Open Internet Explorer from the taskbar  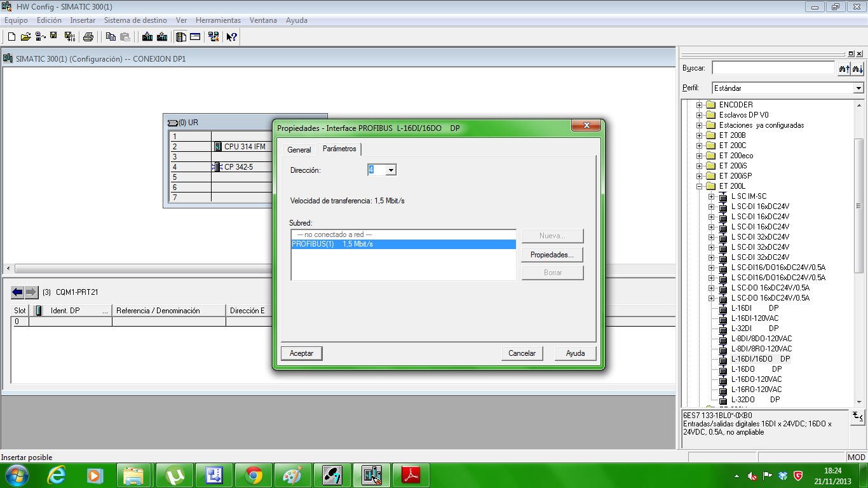coord(57,475)
